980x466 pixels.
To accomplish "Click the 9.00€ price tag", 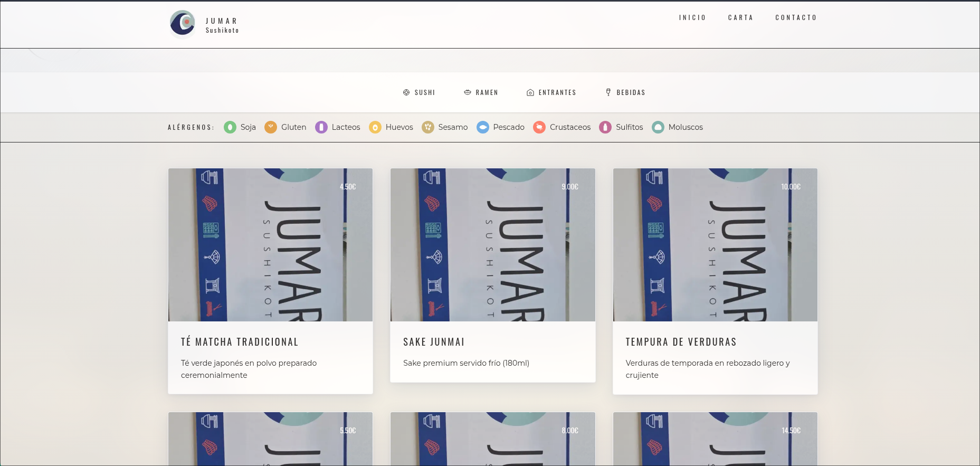I will pos(570,187).
